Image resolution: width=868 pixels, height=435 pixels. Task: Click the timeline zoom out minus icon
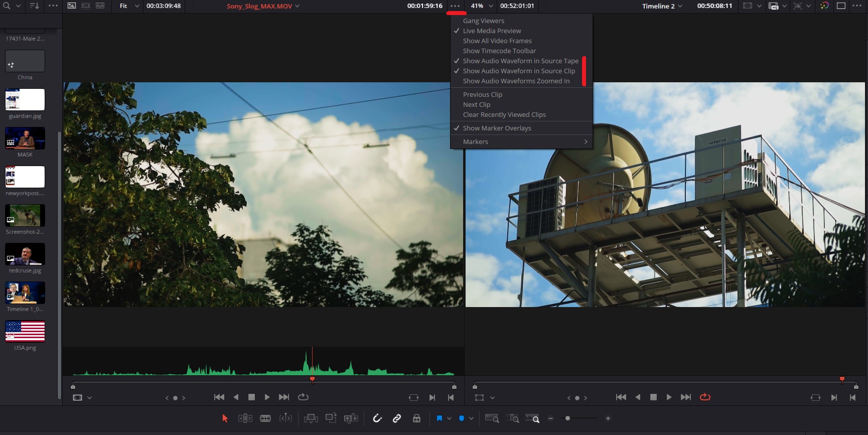click(x=550, y=418)
